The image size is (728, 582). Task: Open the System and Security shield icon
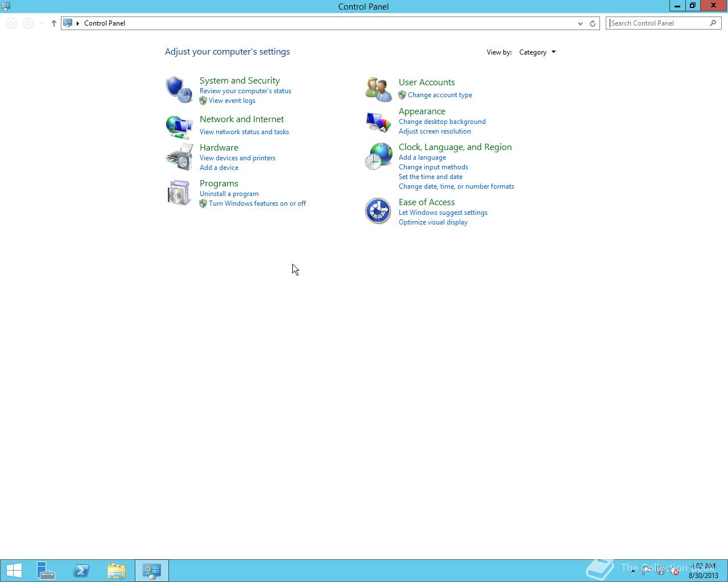[x=179, y=90]
